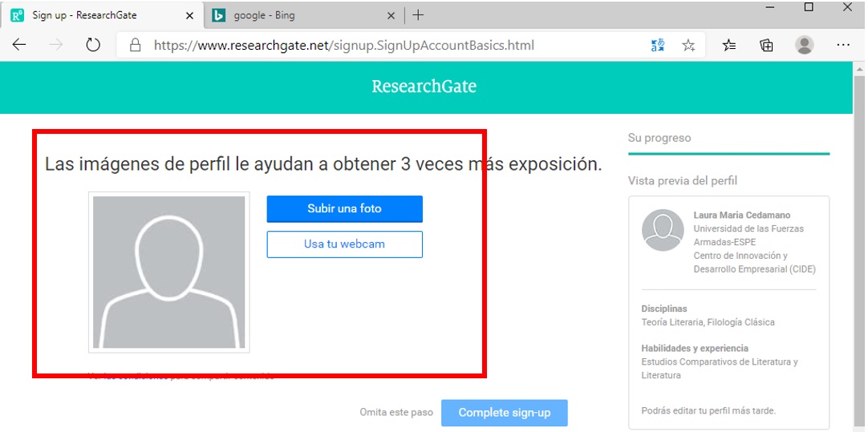Click the Subir una foto button
Image resolution: width=868 pixels, height=432 pixels.
344,208
